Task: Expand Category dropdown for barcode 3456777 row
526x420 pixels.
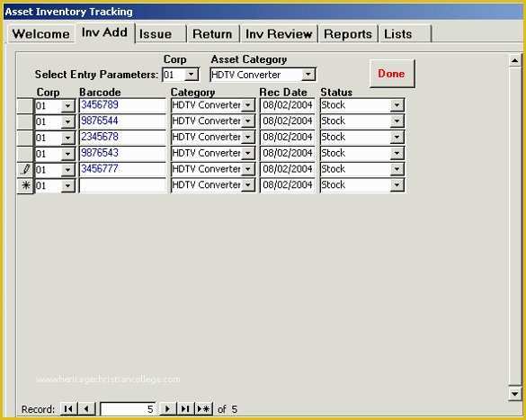Action: tap(247, 169)
